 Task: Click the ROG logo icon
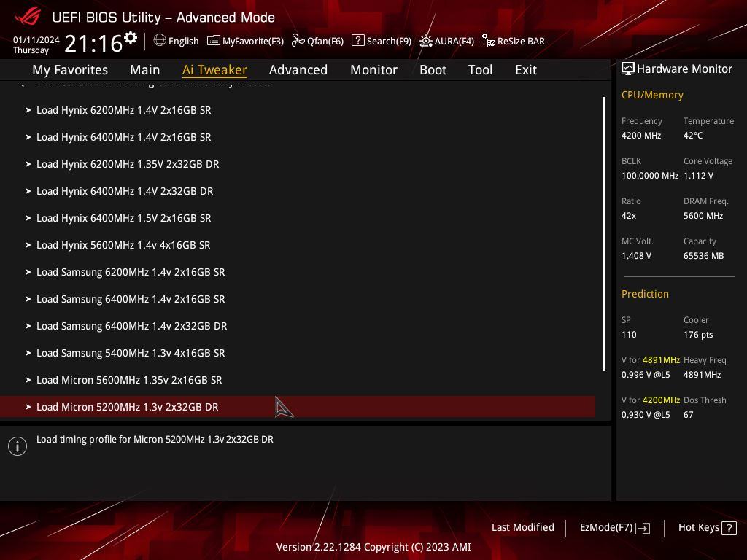[28, 17]
